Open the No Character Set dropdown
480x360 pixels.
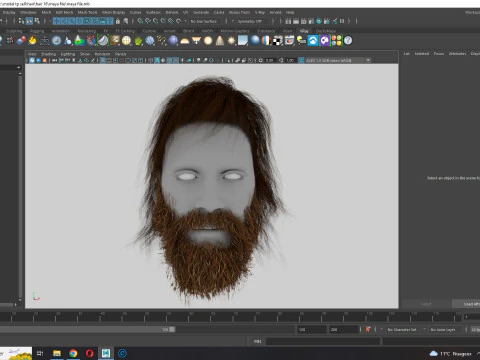pos(403,329)
